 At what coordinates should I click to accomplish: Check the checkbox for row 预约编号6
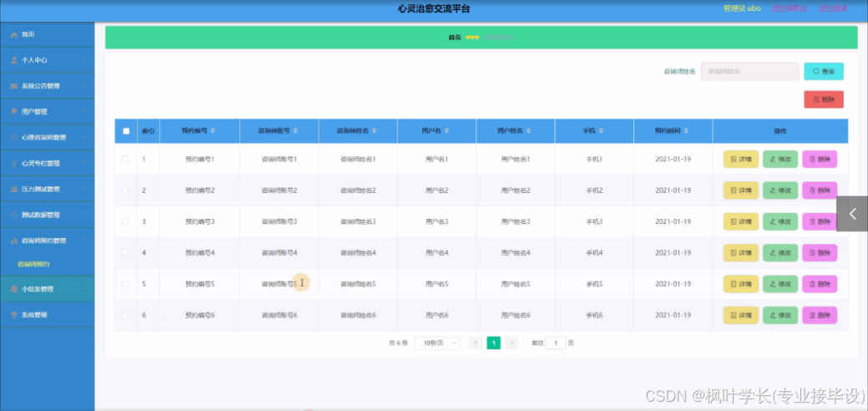[126, 315]
